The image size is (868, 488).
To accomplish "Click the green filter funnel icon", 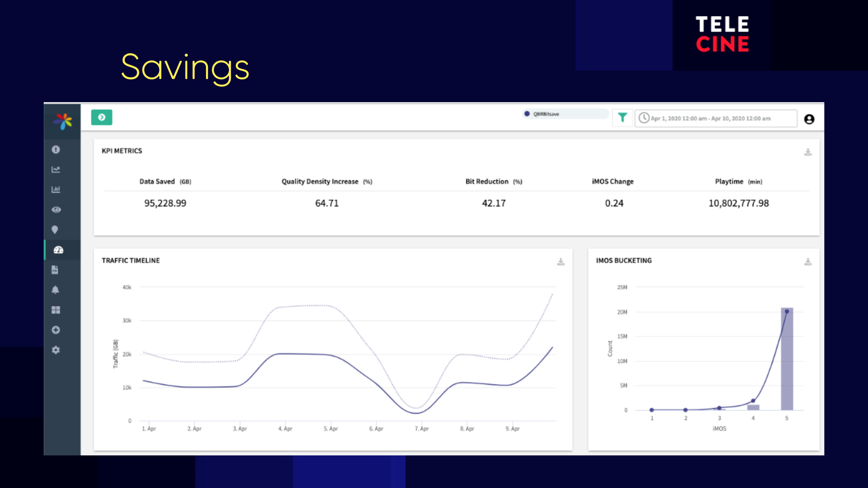I will point(623,118).
